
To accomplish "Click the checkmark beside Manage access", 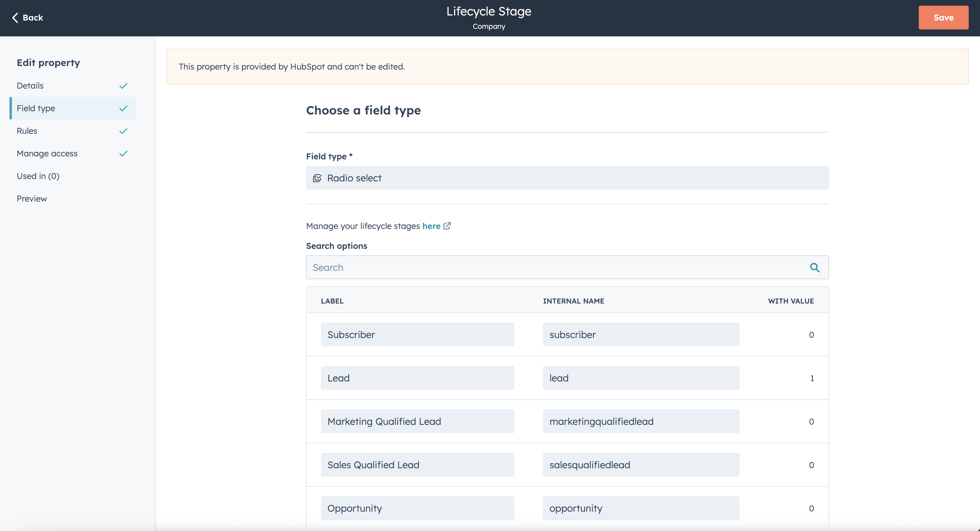I will tap(123, 153).
